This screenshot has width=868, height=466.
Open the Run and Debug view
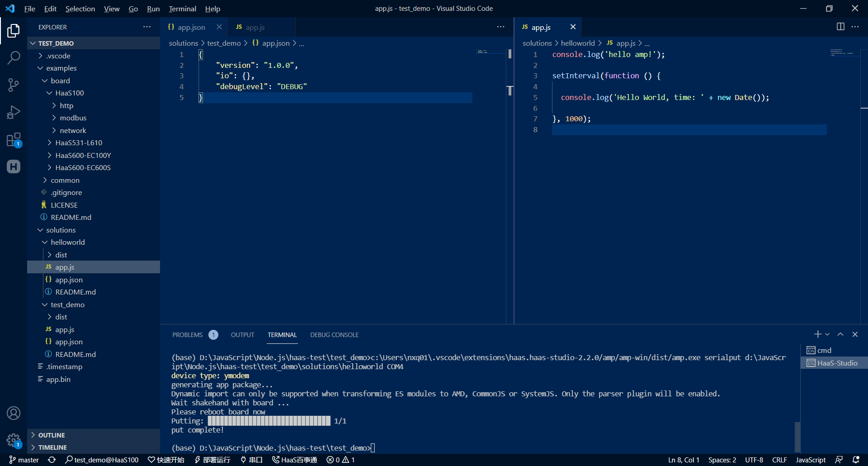(14, 112)
